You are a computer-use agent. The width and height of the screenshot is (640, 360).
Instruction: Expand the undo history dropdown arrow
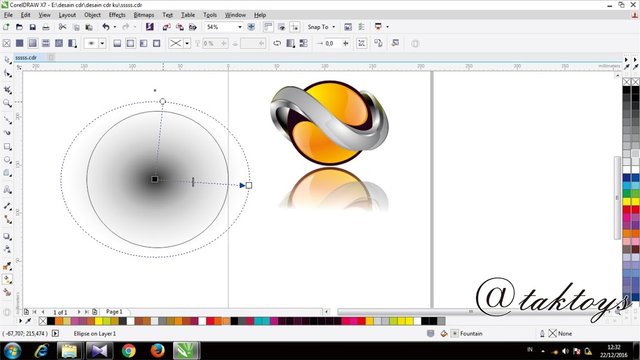[x=115, y=27]
